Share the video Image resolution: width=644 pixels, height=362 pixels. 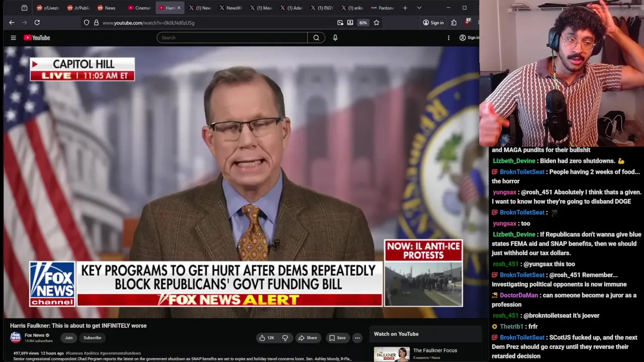[307, 338]
